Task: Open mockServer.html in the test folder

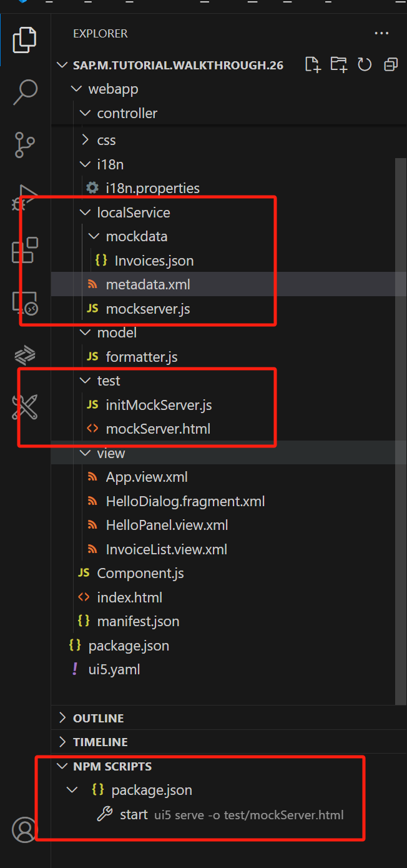Action: 158,429
